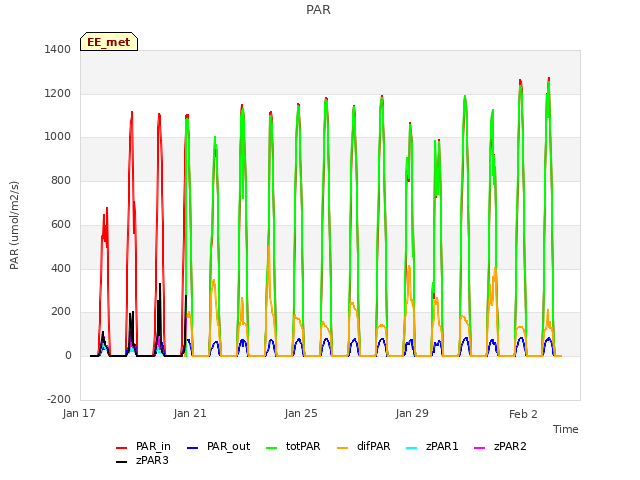The width and height of the screenshot is (640, 480).
Task: Click the black zPAR3 legend swatch
Action: [x=122, y=462]
